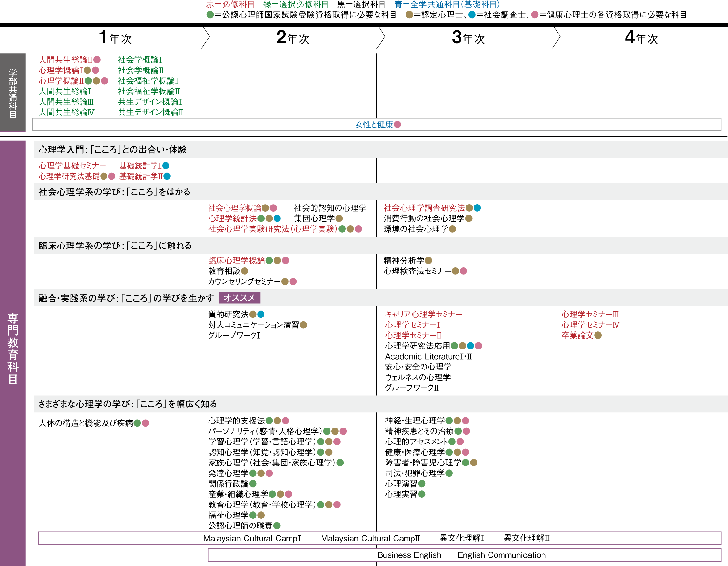Select the 2年次 column header
The image size is (728, 566).
coord(293,38)
